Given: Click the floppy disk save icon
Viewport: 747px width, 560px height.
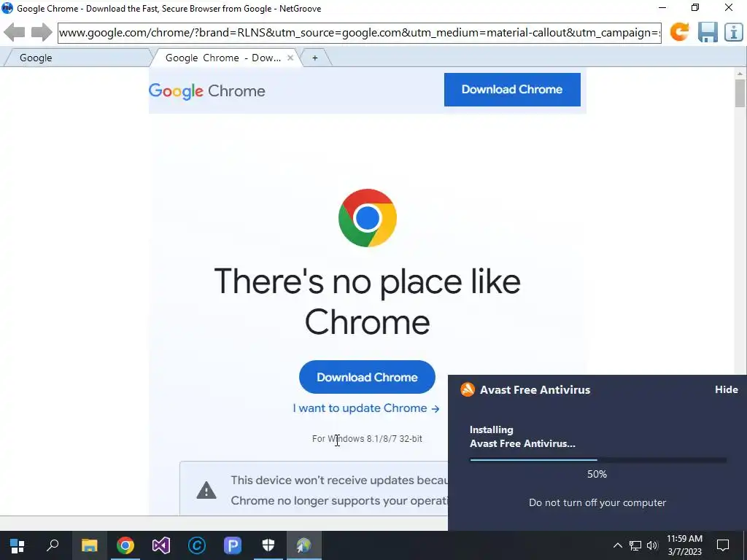Looking at the screenshot, I should click(708, 32).
